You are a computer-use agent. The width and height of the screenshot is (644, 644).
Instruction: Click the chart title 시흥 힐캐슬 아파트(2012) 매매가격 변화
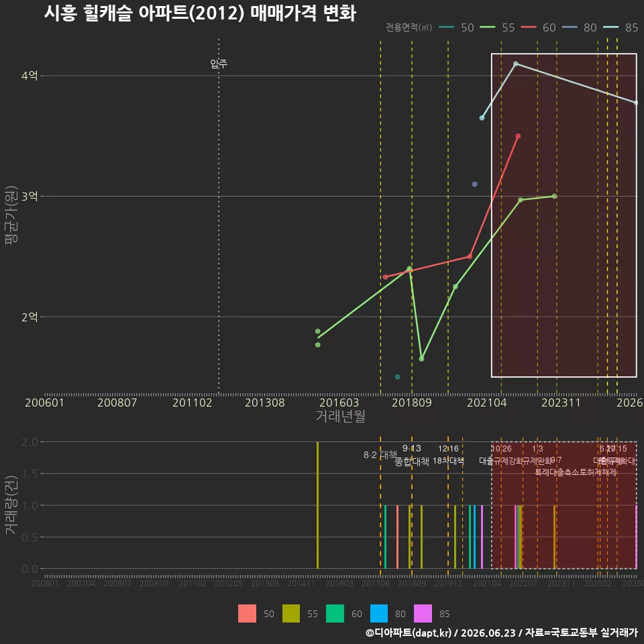[x=200, y=13]
